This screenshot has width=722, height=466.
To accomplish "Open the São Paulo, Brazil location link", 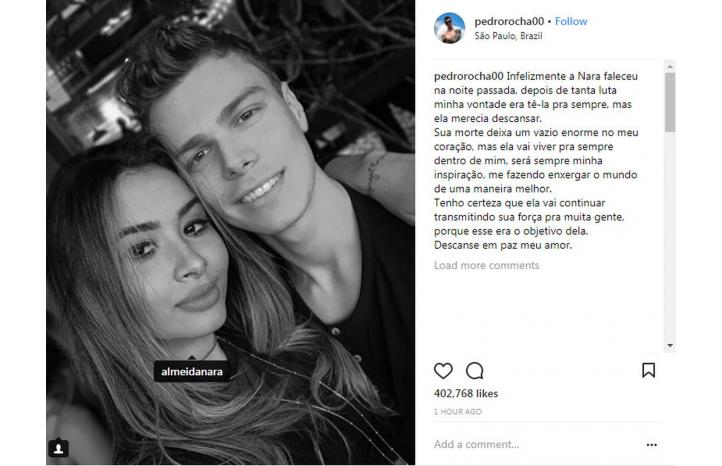I will click(x=508, y=36).
